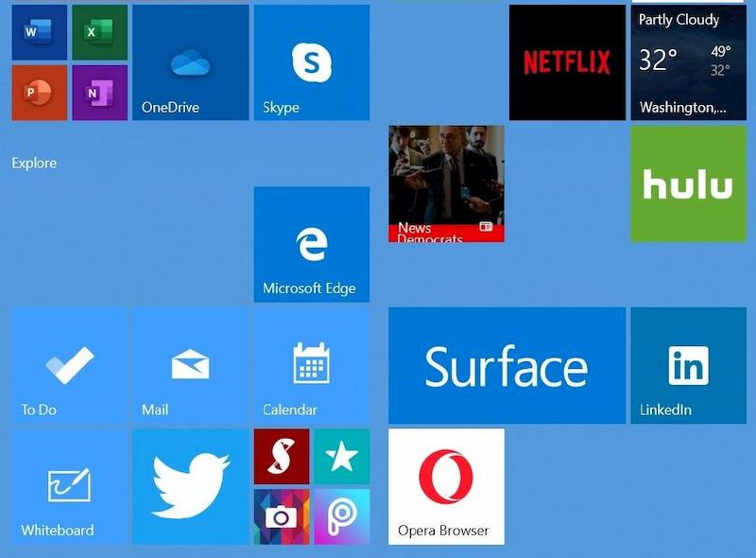Open the Hulu tile
This screenshot has height=558, width=756.
(x=689, y=183)
